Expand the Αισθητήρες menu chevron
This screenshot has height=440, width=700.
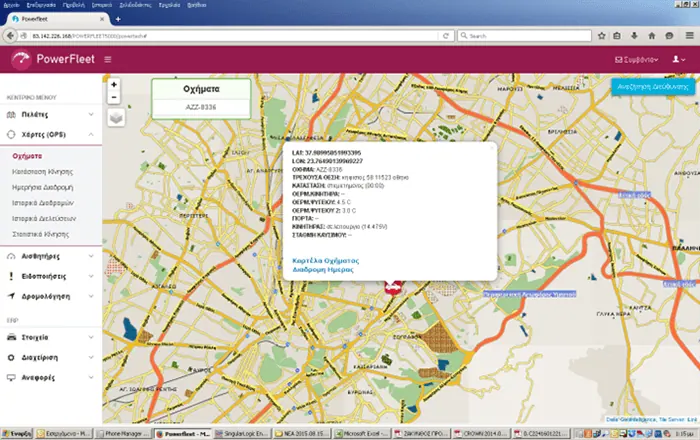click(x=91, y=256)
